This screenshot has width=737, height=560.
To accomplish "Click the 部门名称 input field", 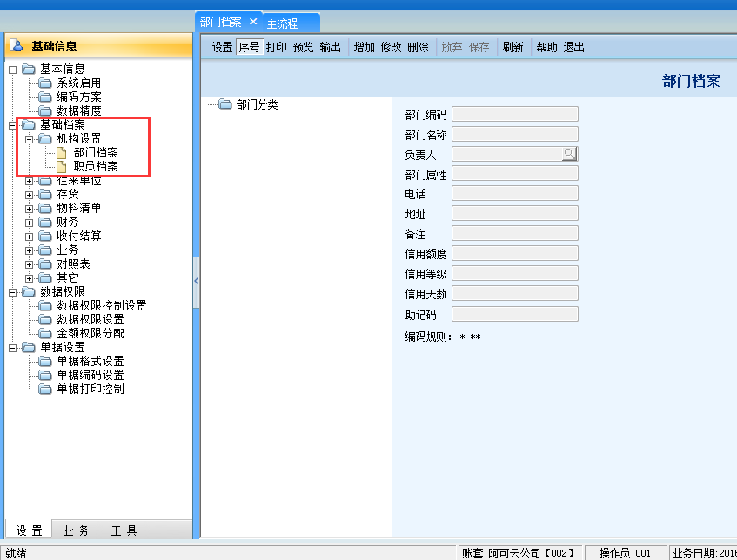I will 514,134.
